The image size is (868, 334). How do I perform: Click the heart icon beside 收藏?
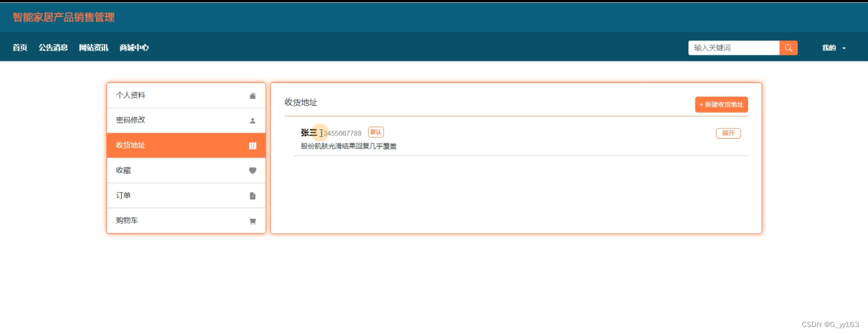point(253,171)
